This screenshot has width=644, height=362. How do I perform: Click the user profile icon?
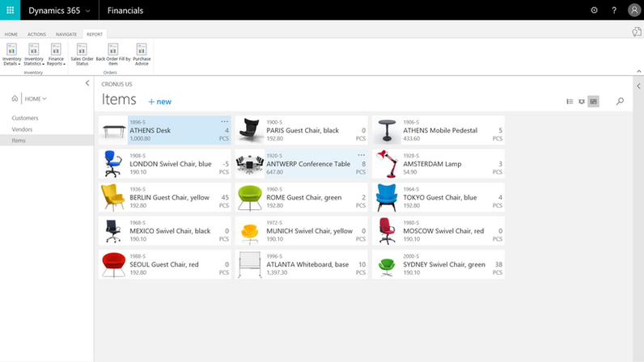point(633,11)
